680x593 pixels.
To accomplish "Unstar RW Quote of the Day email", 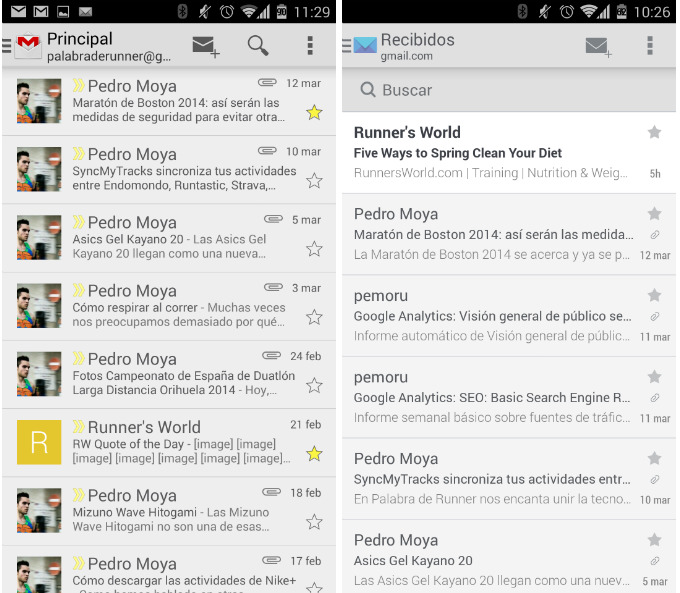I will coord(314,454).
